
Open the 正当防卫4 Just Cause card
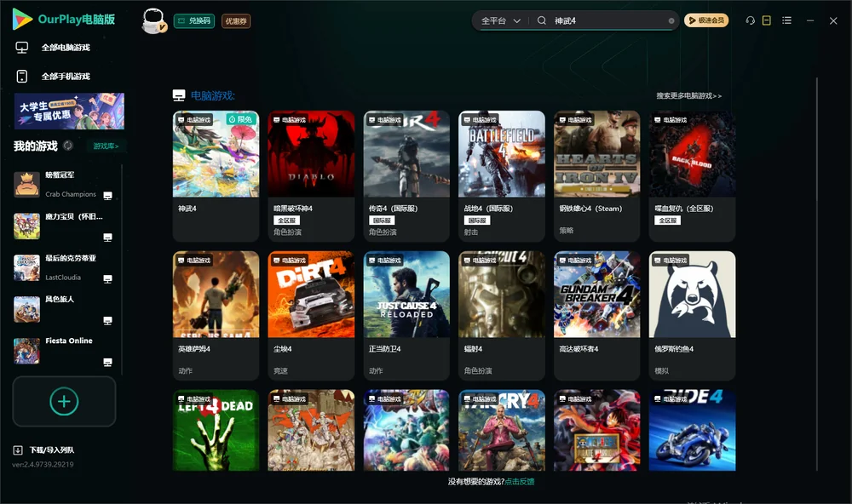[x=406, y=316]
